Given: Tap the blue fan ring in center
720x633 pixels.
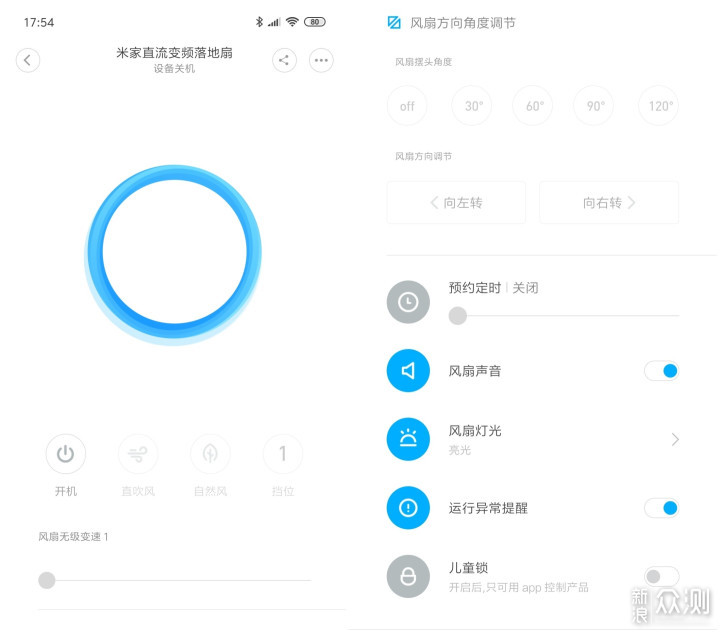Looking at the screenshot, I should pos(174,253).
